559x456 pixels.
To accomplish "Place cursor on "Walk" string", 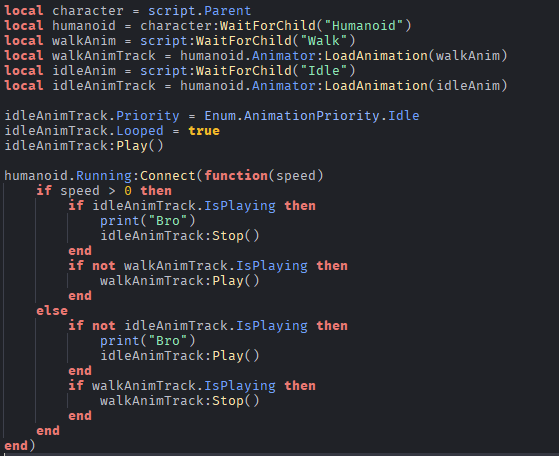I will point(324,41).
